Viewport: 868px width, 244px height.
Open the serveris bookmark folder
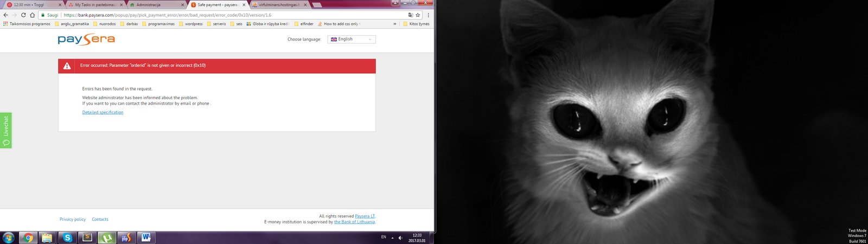tap(216, 24)
